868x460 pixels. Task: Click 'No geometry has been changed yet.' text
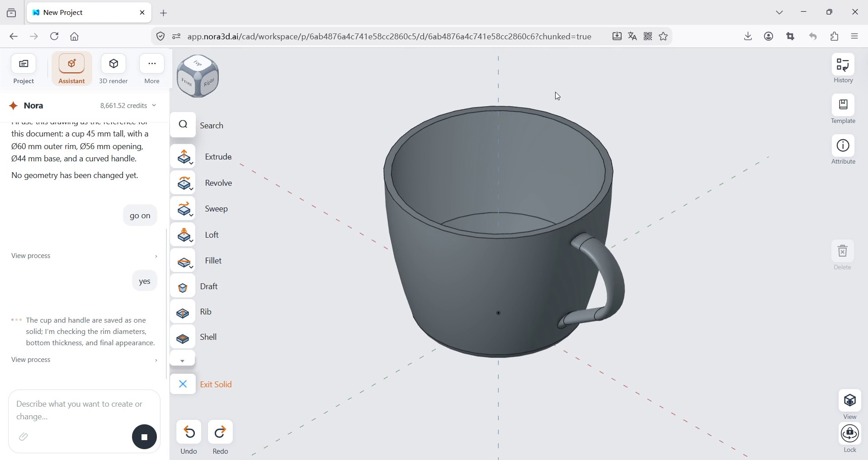tap(75, 176)
